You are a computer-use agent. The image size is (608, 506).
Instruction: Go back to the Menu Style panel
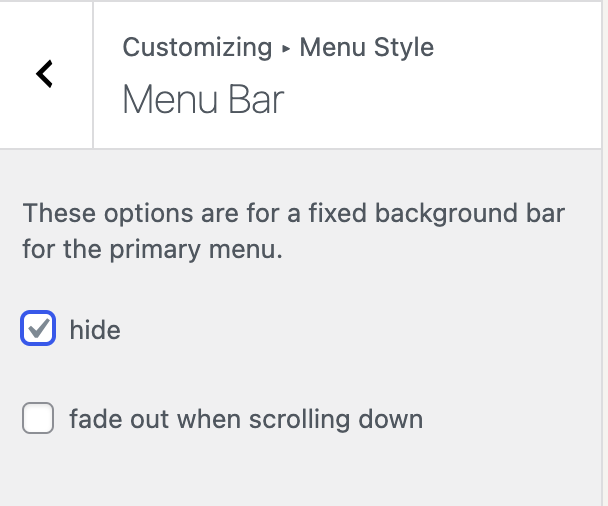[x=45, y=74]
